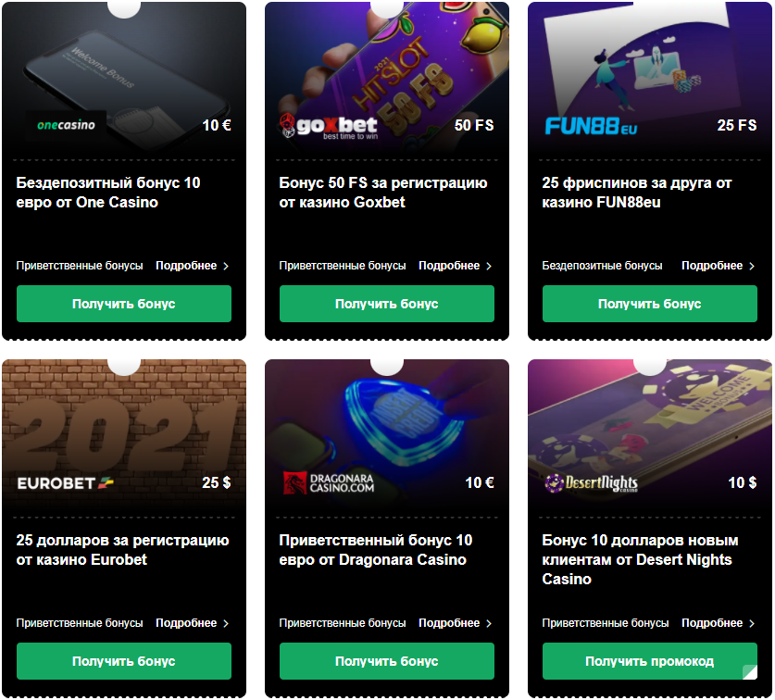Click the EUROBET logo
775x700 pixels.
coord(65,483)
